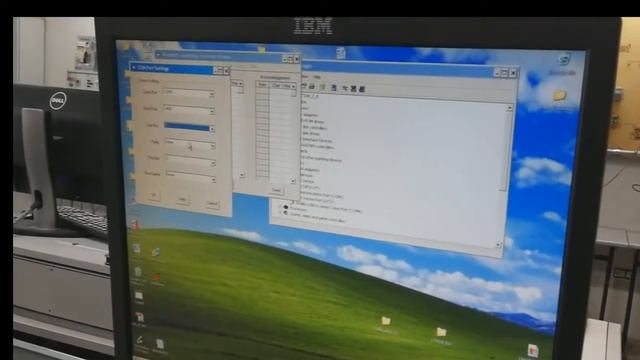This screenshot has height=360, width=640.
Task: Open the second dropdown below the top one in the settings dialog
Action: coord(189,109)
